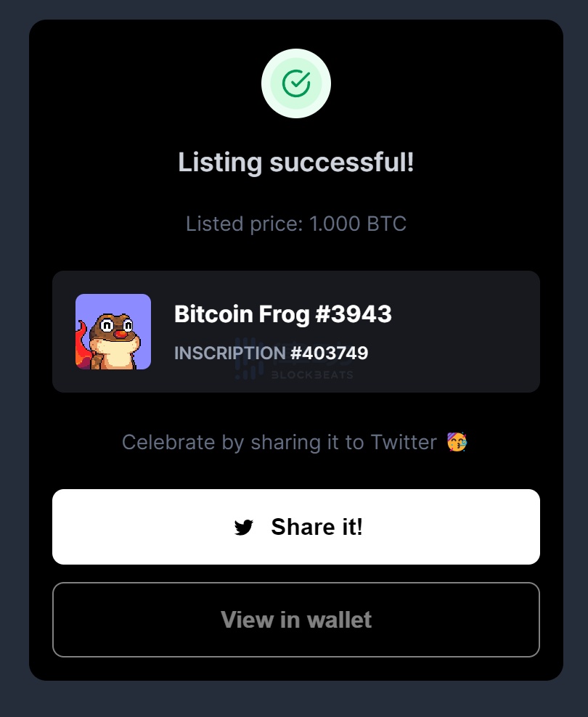Viewport: 588px width, 717px height.
Task: Click the green checkmark success icon
Action: (x=296, y=83)
